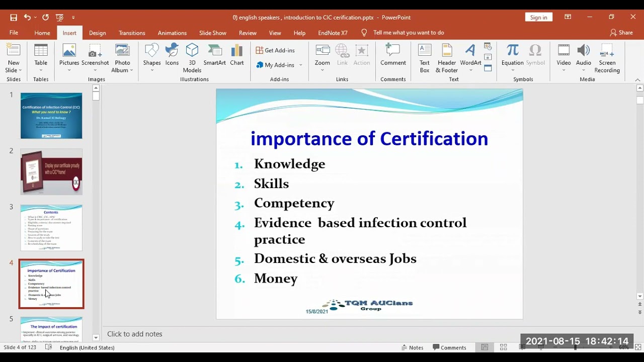Switch to Normal view button

coord(485,347)
